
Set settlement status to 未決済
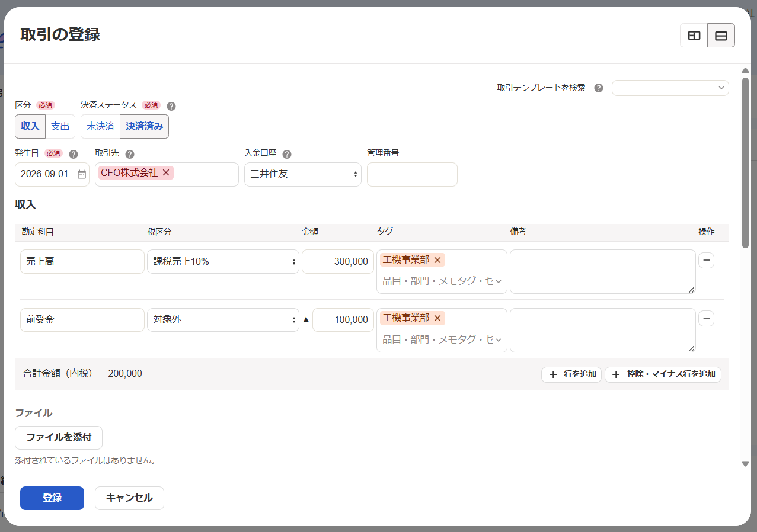(100, 126)
